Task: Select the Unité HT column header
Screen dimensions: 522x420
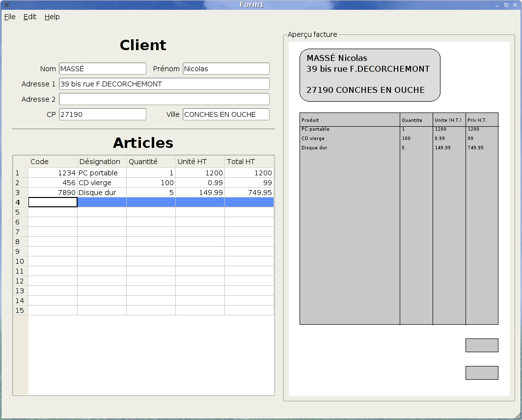Action: 200,162
